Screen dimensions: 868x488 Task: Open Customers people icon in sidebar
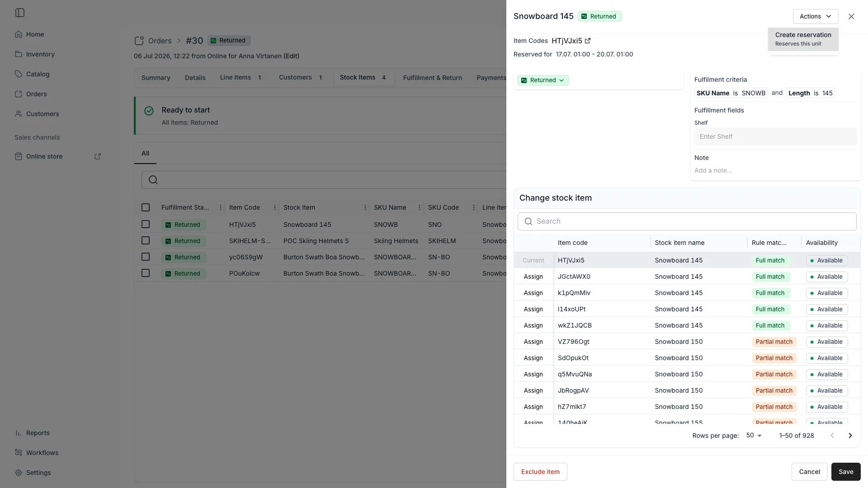pos(19,114)
